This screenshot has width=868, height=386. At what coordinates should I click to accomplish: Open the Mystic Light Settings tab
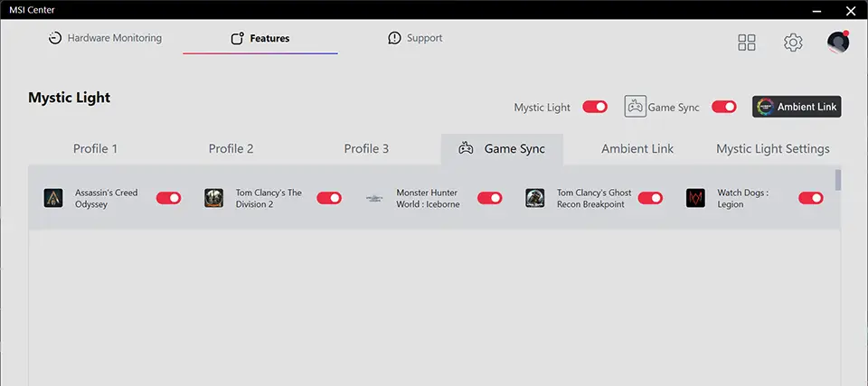(772, 148)
